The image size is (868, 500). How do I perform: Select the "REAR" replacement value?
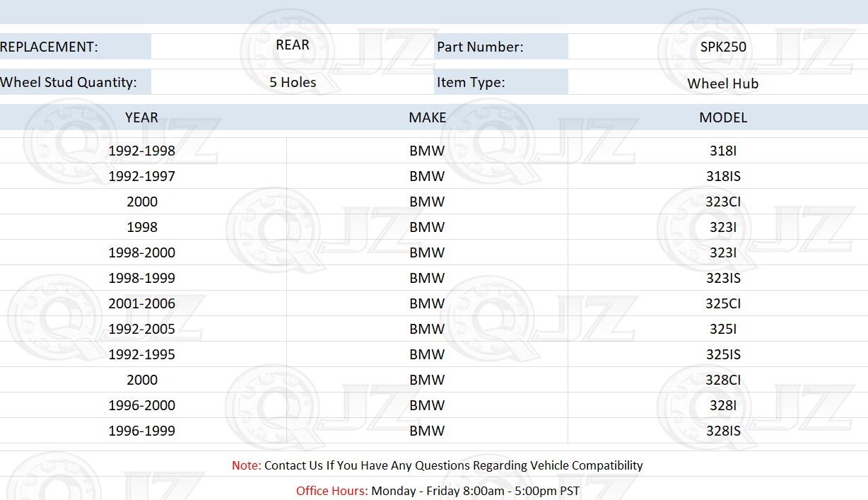pyautogui.click(x=293, y=45)
